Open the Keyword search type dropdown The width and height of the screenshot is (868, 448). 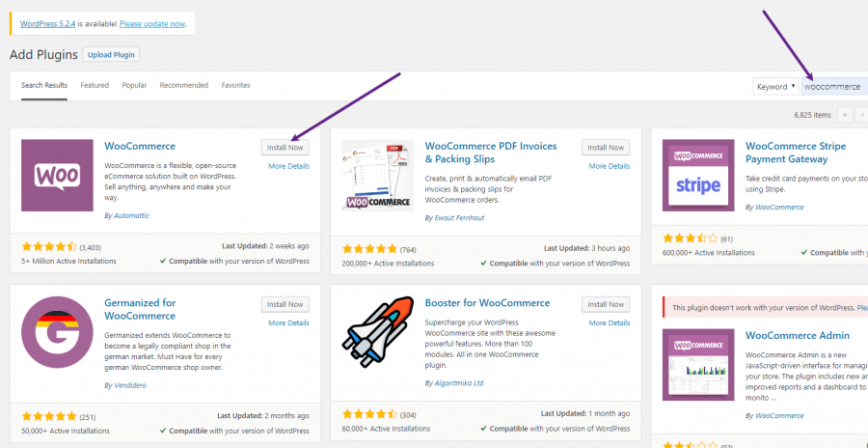(775, 86)
